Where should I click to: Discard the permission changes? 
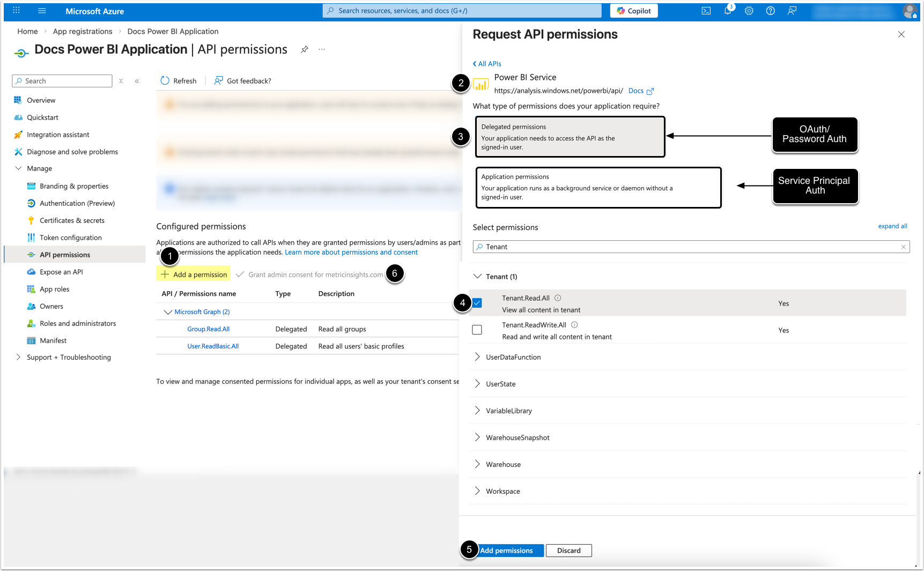click(569, 551)
